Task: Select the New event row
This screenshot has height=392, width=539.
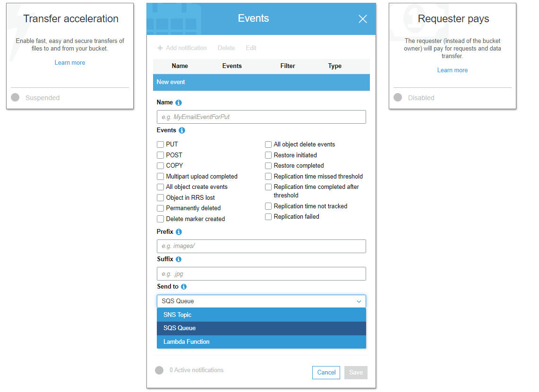Action: click(261, 82)
